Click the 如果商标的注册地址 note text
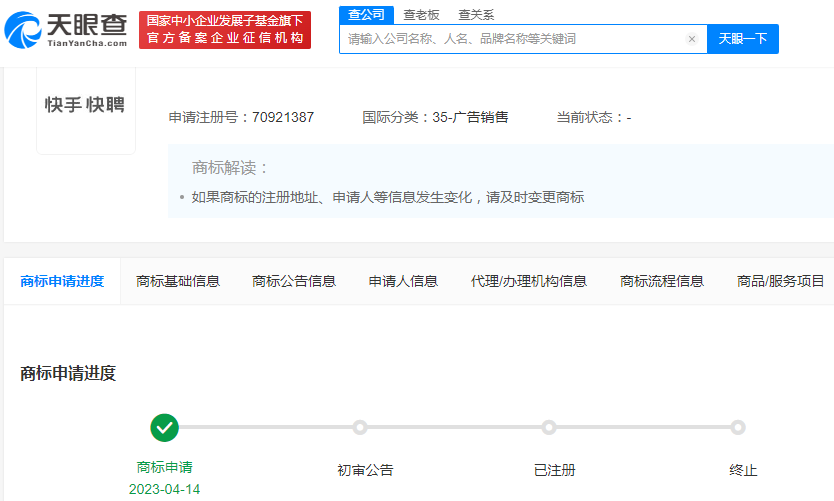 point(388,197)
